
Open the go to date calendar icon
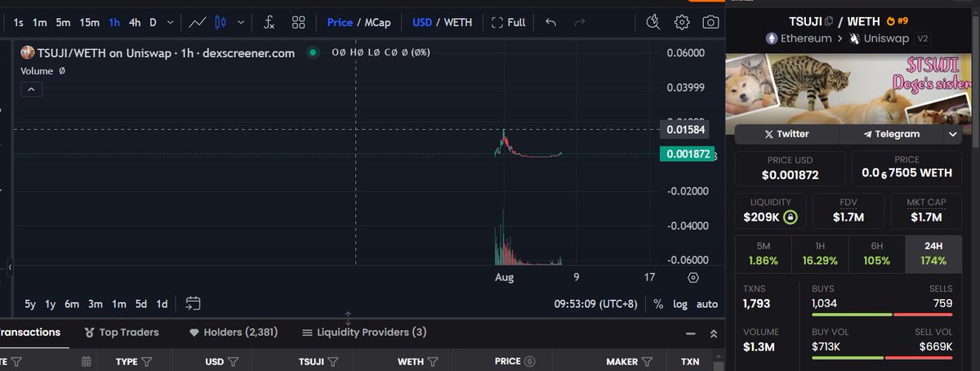click(193, 304)
